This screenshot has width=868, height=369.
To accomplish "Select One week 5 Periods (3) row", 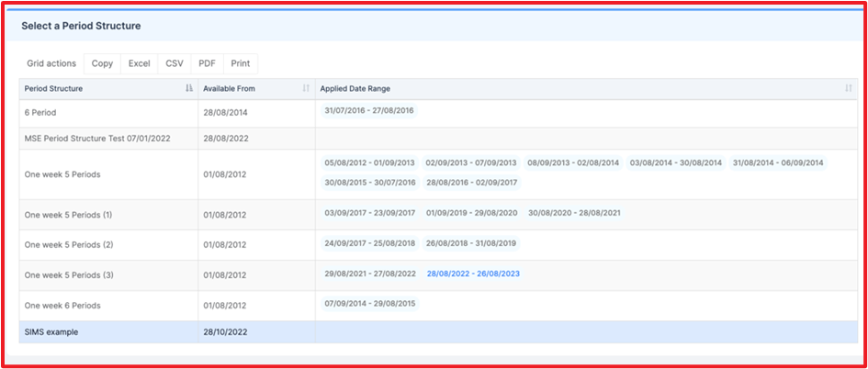I will tap(438, 275).
